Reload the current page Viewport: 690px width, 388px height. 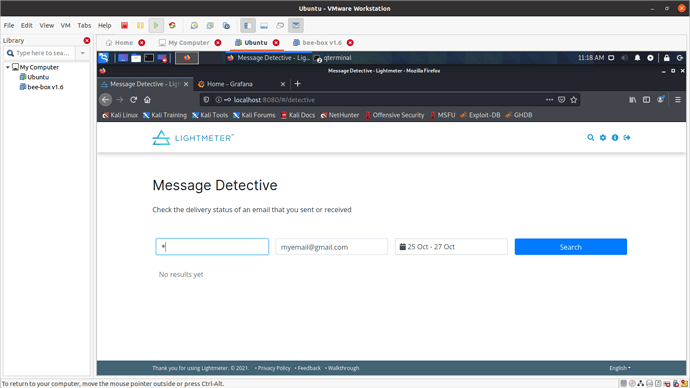tap(133, 100)
